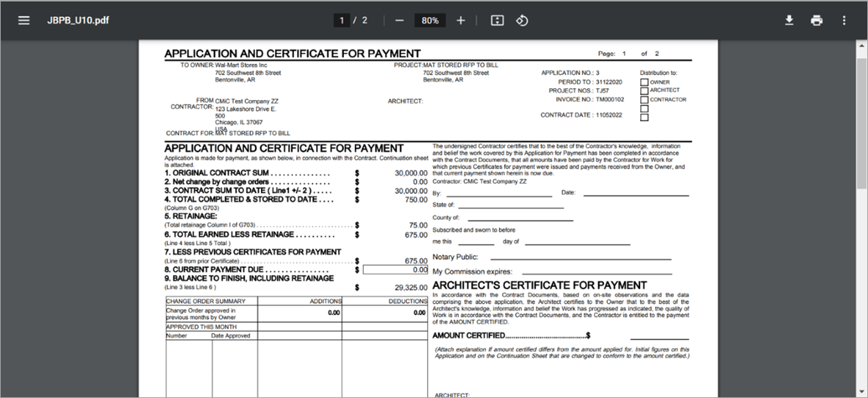Screen dimensions: 868x398
Task: Click the 29,325.00 balance to finish value
Action: 411,288
